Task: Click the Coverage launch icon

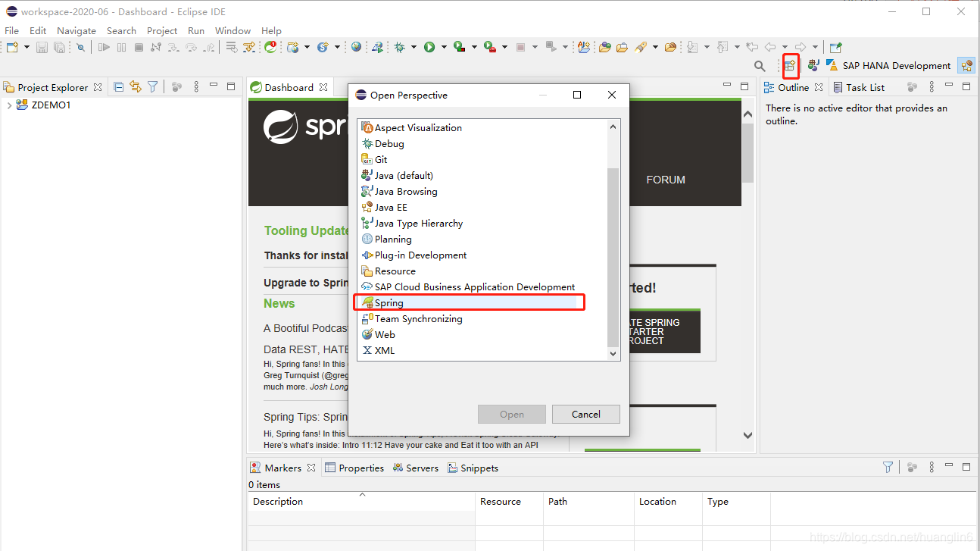Action: pyautogui.click(x=459, y=47)
